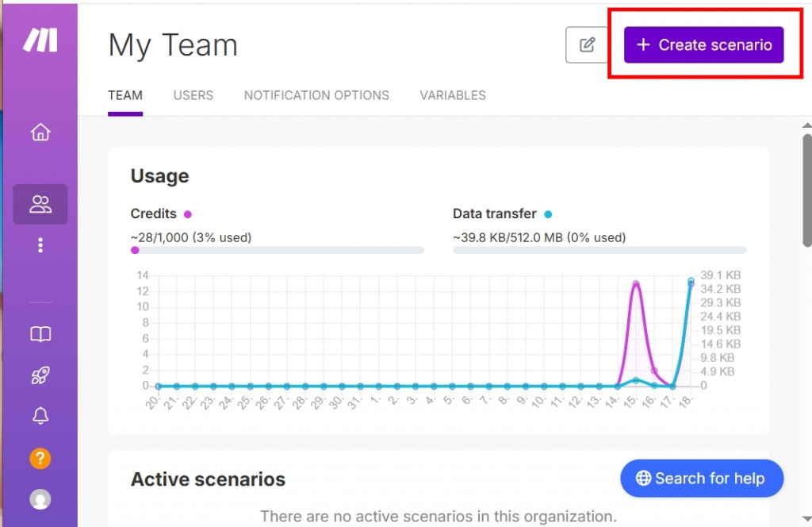The height and width of the screenshot is (527, 812).
Task: Click the orange Help question mark icon
Action: (40, 458)
